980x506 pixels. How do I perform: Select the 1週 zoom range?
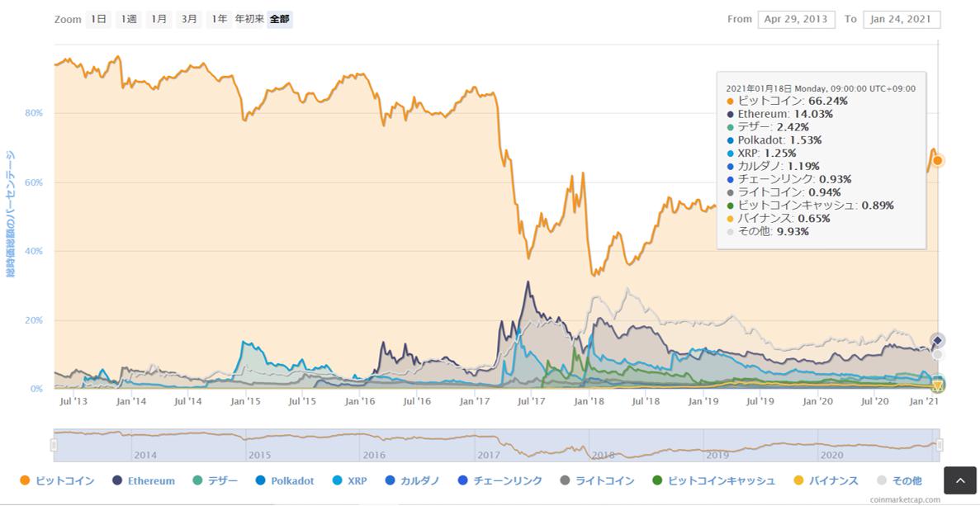(129, 19)
